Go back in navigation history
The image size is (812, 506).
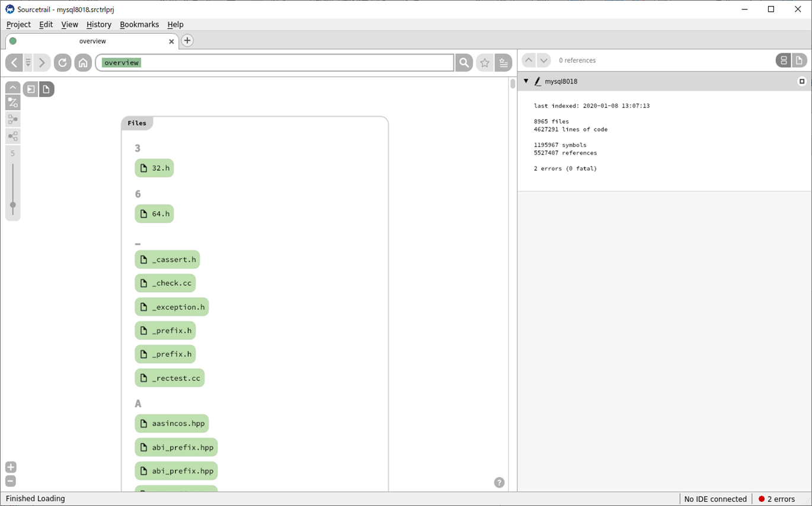coord(14,62)
